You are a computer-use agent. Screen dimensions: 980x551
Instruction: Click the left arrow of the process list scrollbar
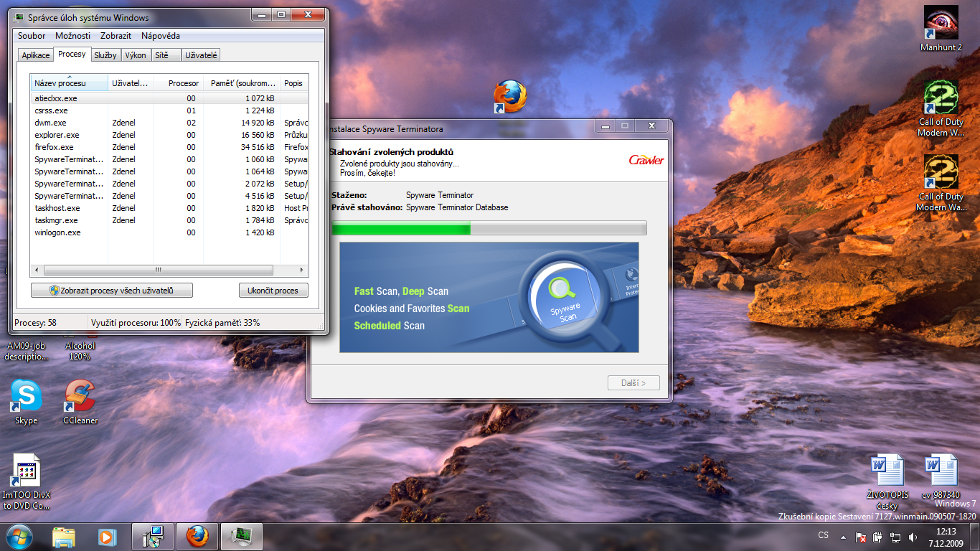[37, 270]
